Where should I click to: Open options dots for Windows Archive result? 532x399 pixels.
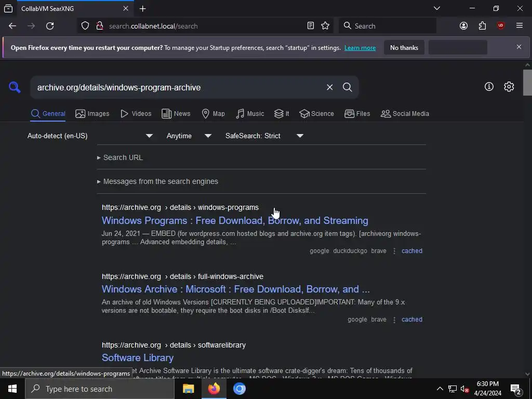click(x=394, y=320)
